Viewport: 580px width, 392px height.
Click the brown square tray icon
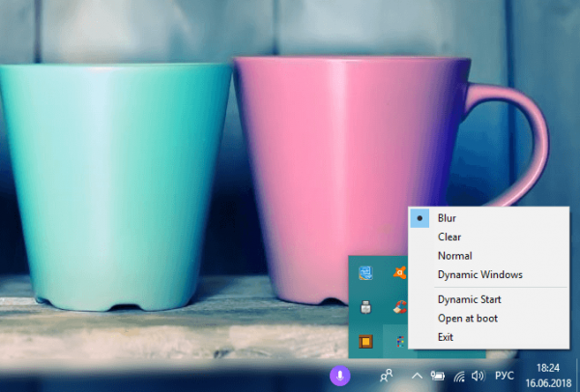click(x=365, y=342)
